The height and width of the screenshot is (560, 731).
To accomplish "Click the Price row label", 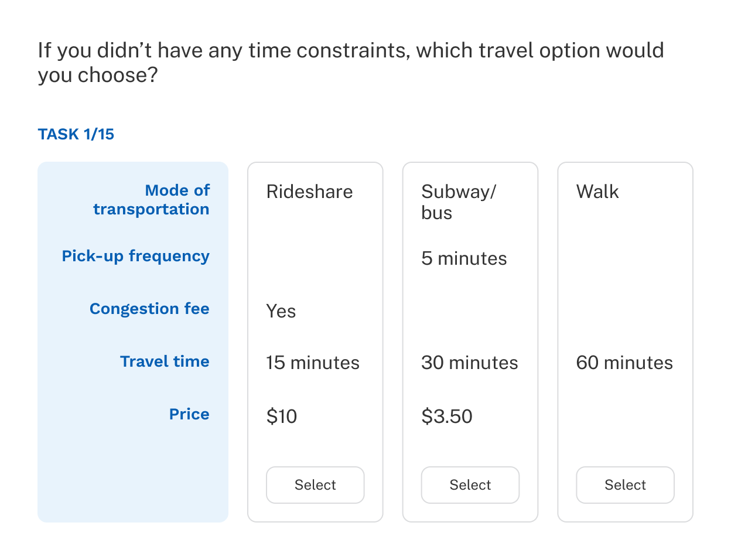I will [x=189, y=414].
